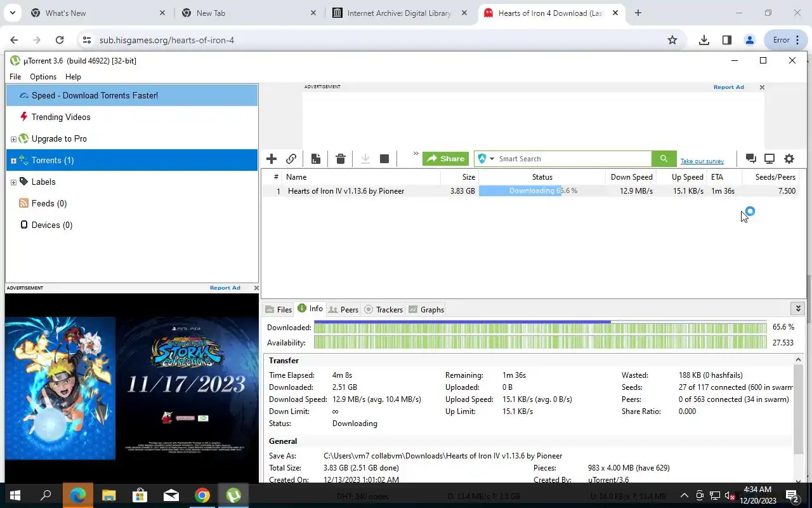The height and width of the screenshot is (508, 812).
Task: Expand the toolbar overflow chevron
Action: [416, 154]
